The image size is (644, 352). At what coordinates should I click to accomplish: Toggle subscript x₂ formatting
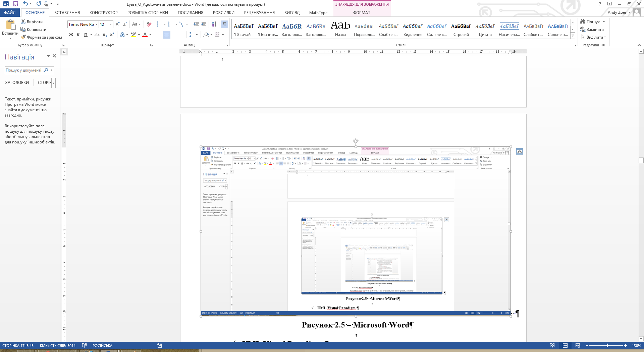[x=105, y=34]
